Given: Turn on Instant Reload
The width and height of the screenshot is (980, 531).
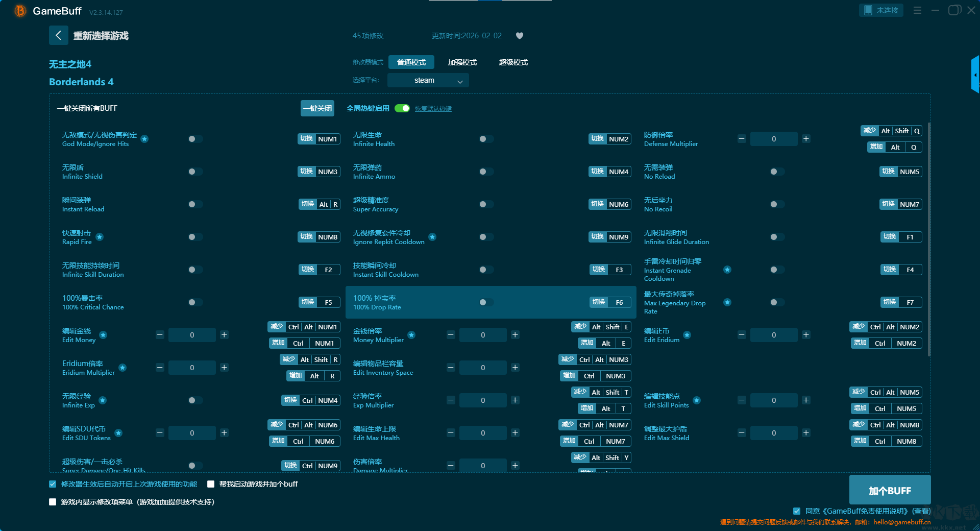Looking at the screenshot, I should 194,204.
